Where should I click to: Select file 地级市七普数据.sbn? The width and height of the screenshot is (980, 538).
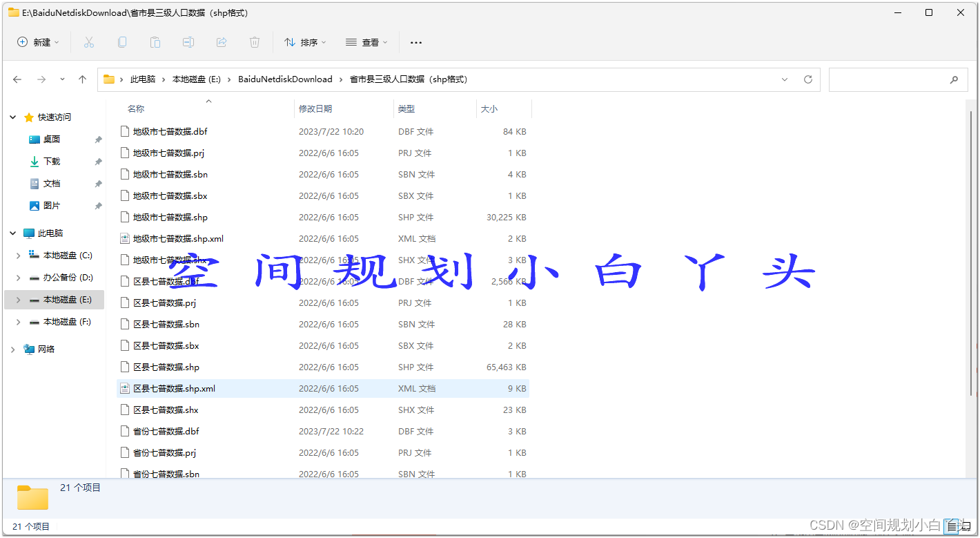click(x=170, y=174)
